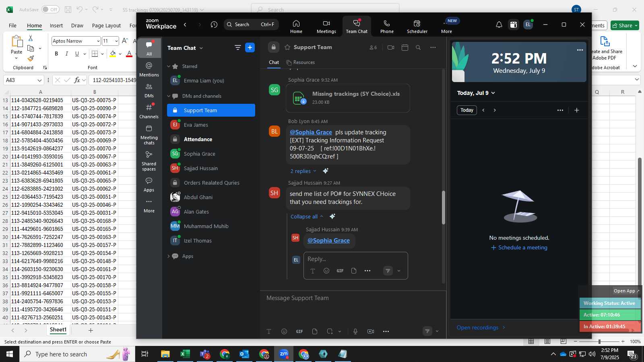Expand the Apps section in chat list

[x=169, y=256]
